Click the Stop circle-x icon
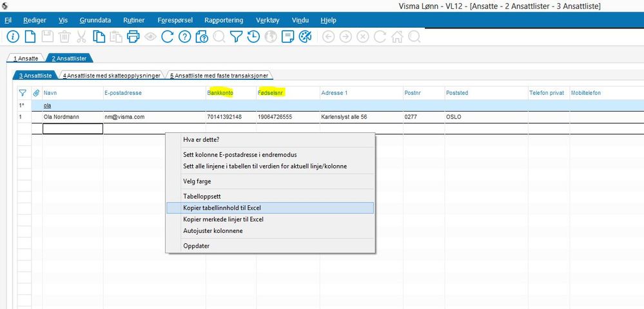 coord(363,37)
